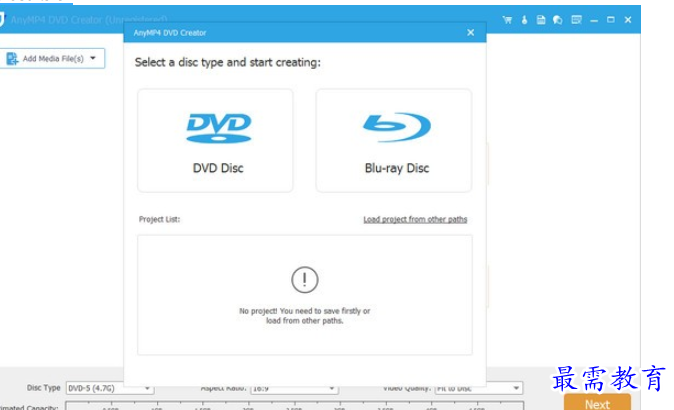Click the orange Next button
674x410 pixels.
pos(597,403)
